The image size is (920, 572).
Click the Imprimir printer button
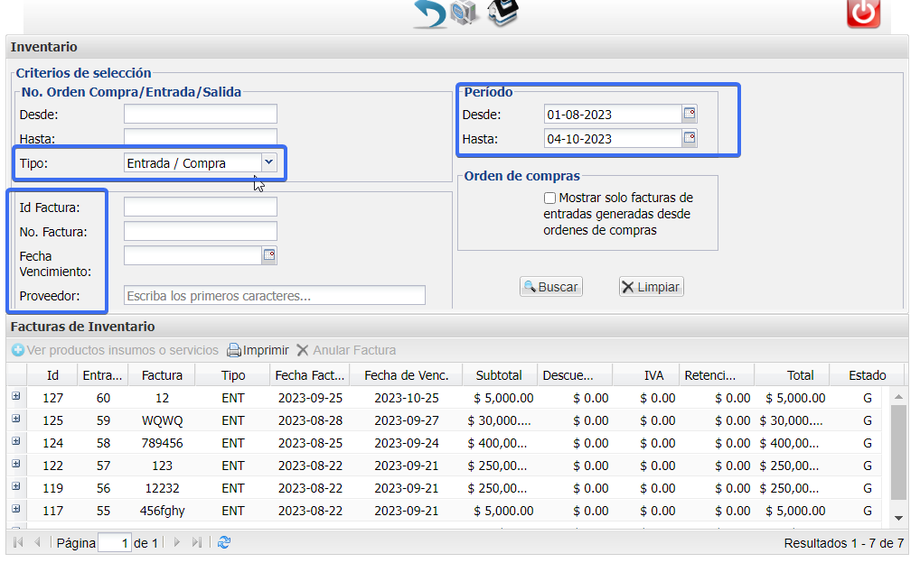[258, 350]
